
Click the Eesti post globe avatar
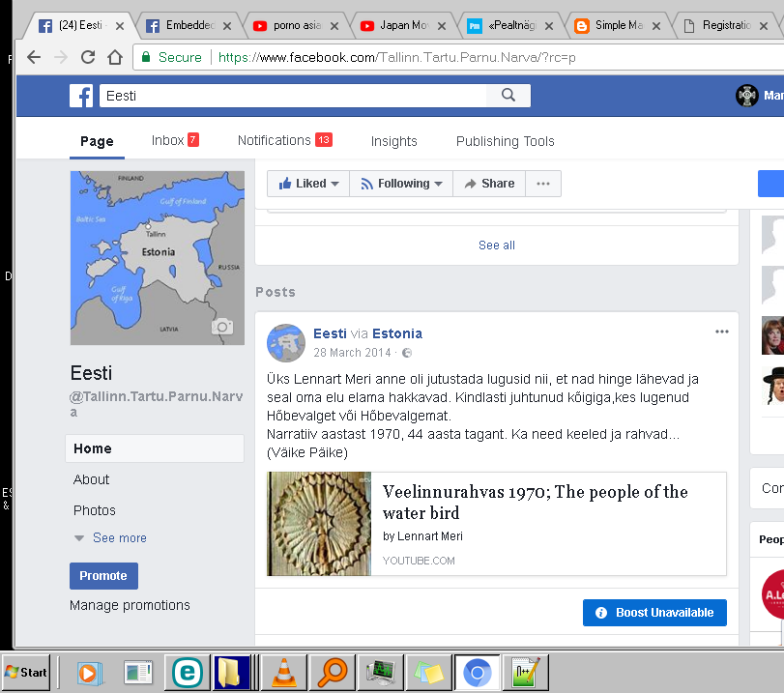(x=286, y=343)
